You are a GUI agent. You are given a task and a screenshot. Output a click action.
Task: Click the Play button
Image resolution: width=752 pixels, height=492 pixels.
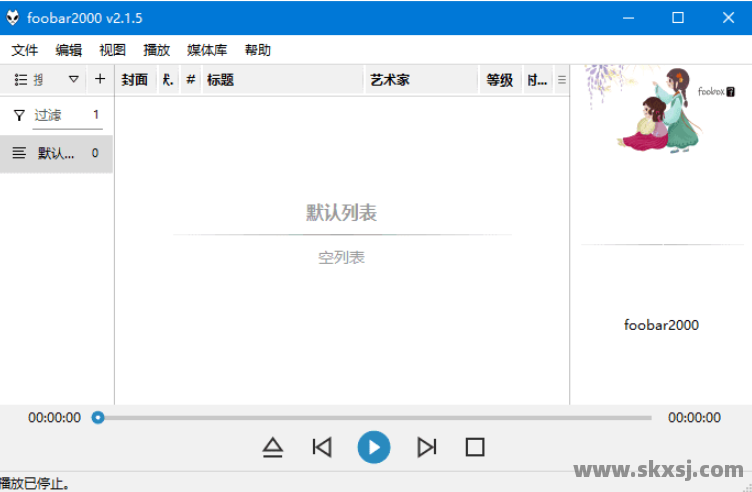374,447
